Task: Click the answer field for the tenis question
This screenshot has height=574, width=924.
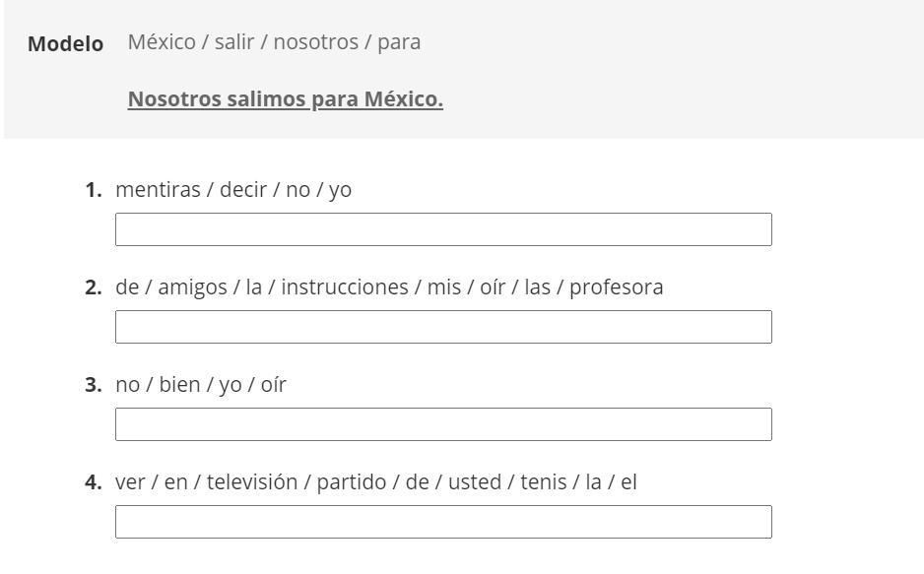Action: 443,522
